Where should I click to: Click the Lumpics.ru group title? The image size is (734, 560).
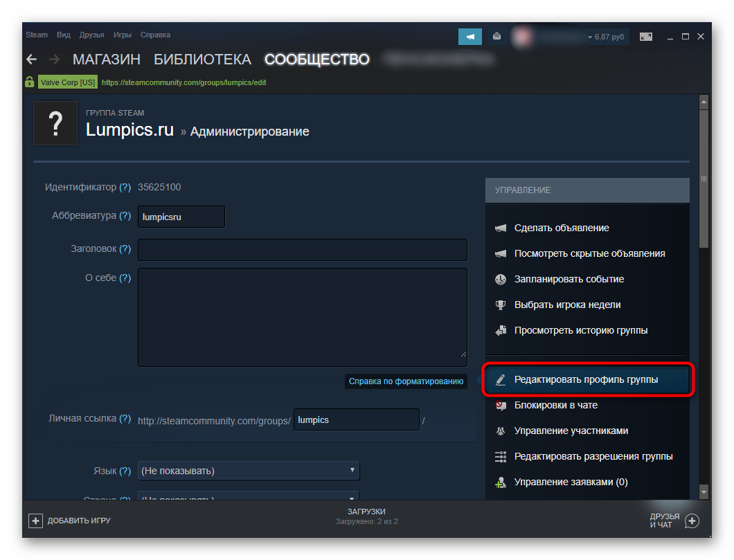tap(129, 129)
